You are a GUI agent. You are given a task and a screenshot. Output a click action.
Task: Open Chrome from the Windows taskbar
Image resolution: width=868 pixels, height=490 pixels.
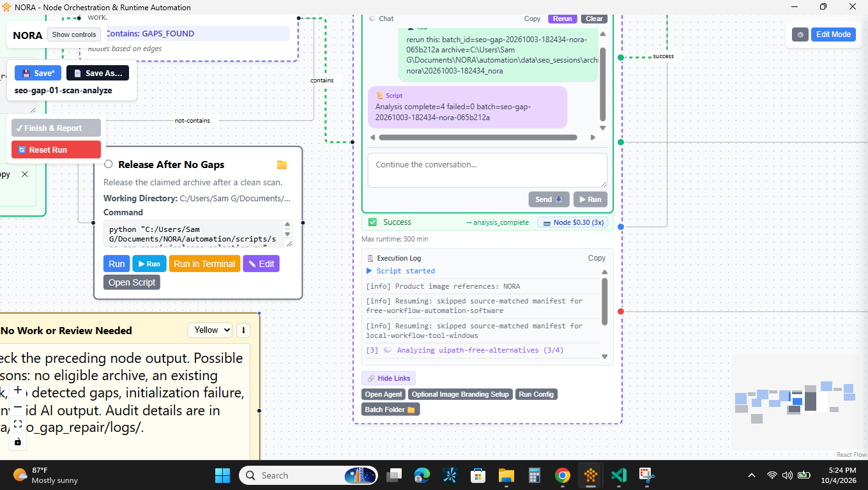(563, 475)
